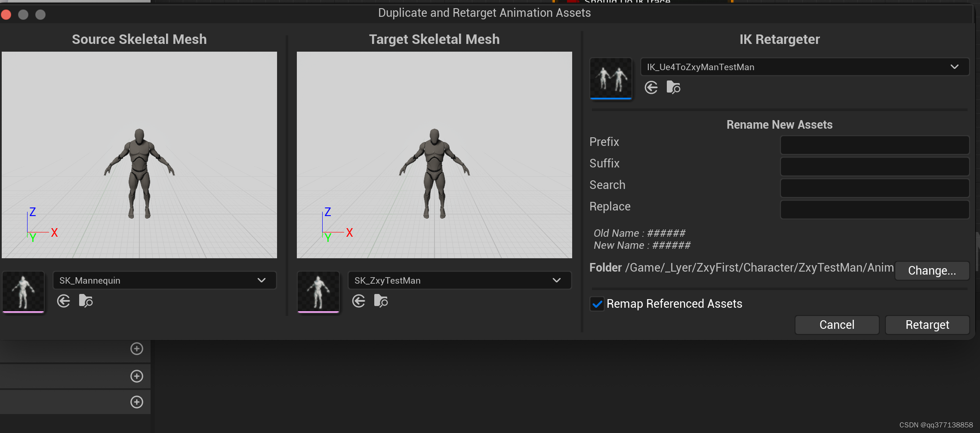Browse to SK_Mannequin in Content Browser
The image size is (980, 433).
coord(86,301)
